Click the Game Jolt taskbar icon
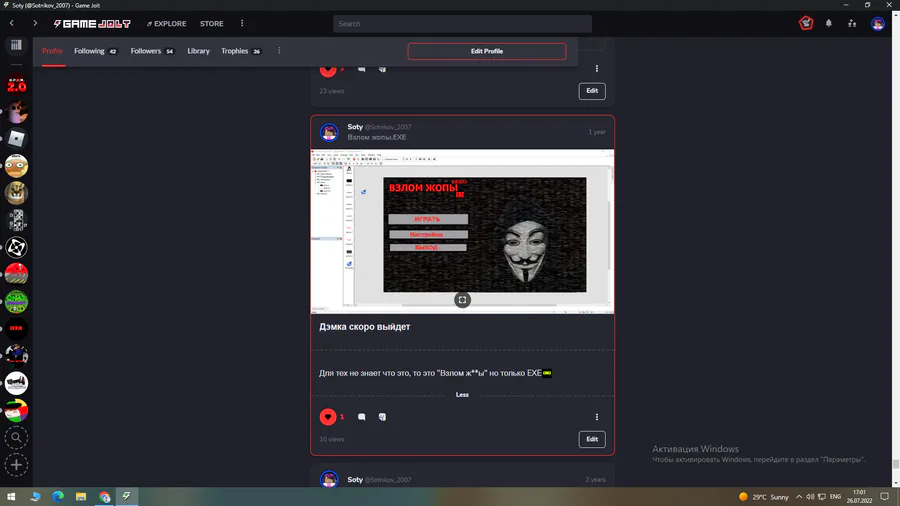 [127, 497]
